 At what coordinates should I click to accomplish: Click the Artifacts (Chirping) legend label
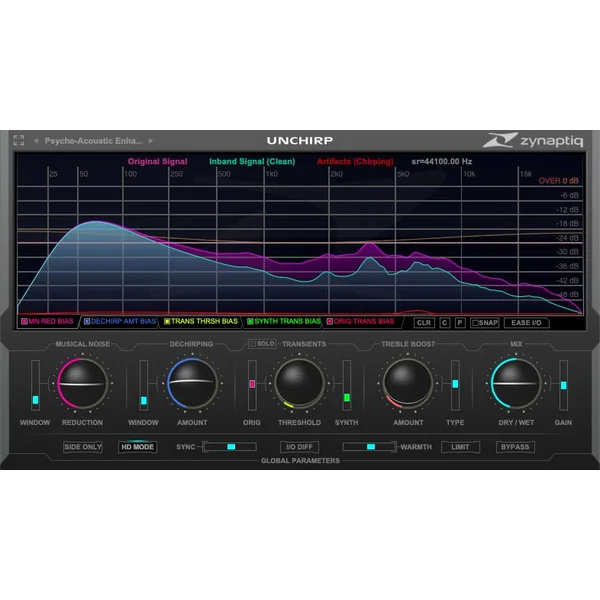[355, 161]
